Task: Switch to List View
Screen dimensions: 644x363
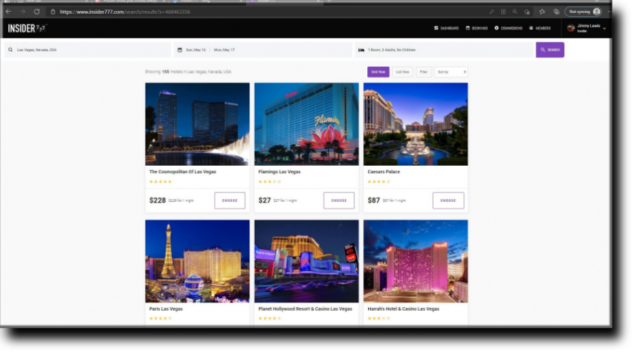Action: coord(402,72)
